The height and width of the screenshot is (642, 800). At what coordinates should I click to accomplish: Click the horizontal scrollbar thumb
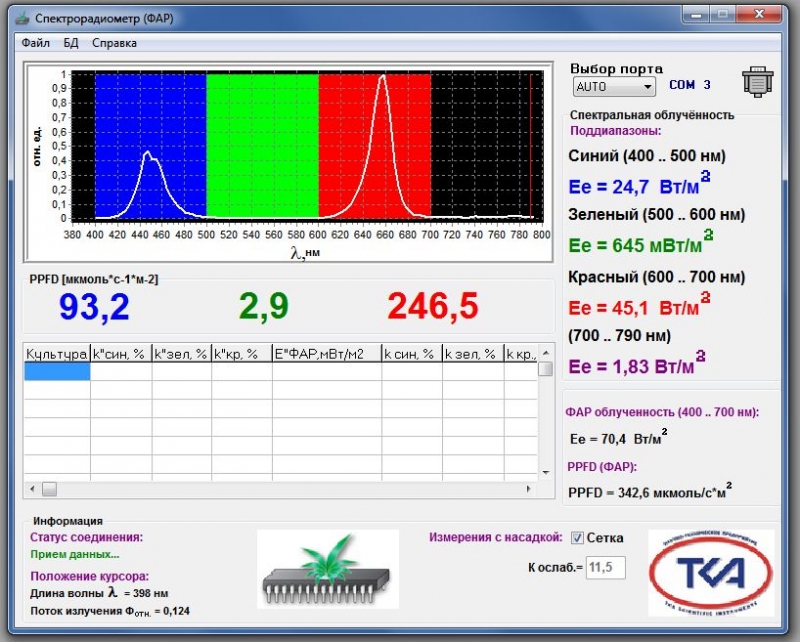coord(49,489)
